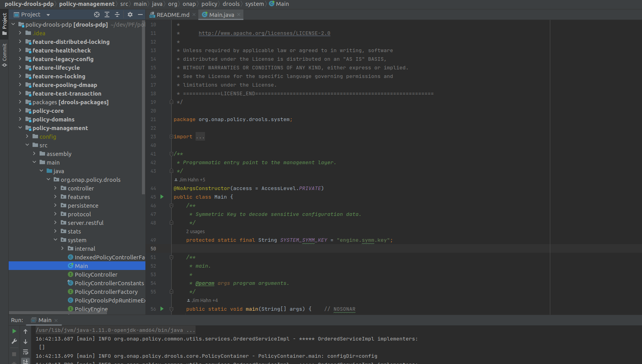This screenshot has height=364, width=642.
Task: Click line number 49 in gutter
Action: coord(153,240)
